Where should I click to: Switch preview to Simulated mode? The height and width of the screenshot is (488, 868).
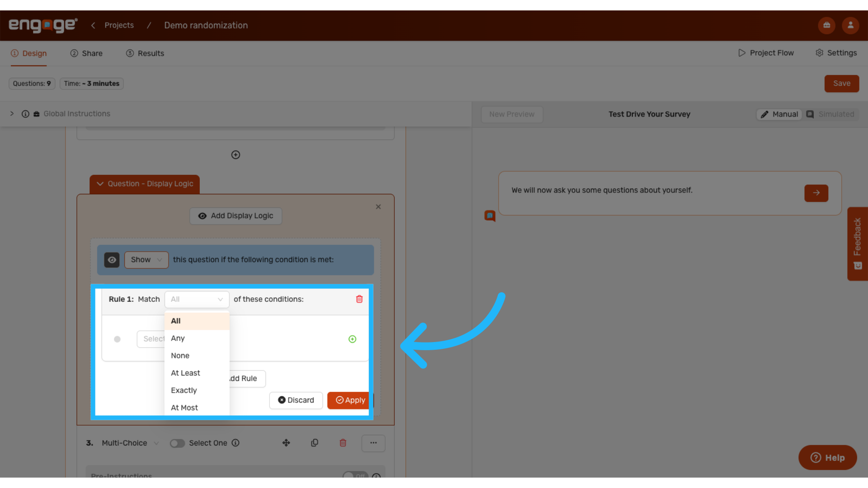[x=831, y=114]
